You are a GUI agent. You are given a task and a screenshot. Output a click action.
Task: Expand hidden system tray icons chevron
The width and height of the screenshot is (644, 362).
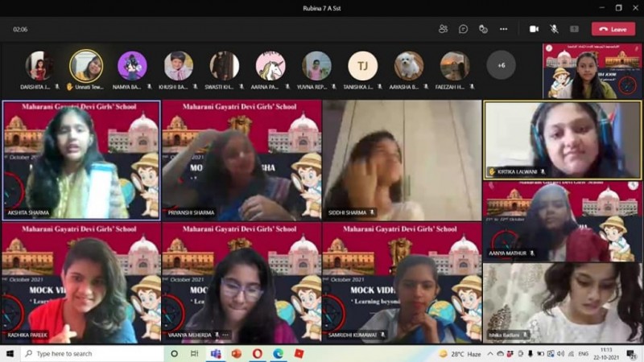pos(490,354)
